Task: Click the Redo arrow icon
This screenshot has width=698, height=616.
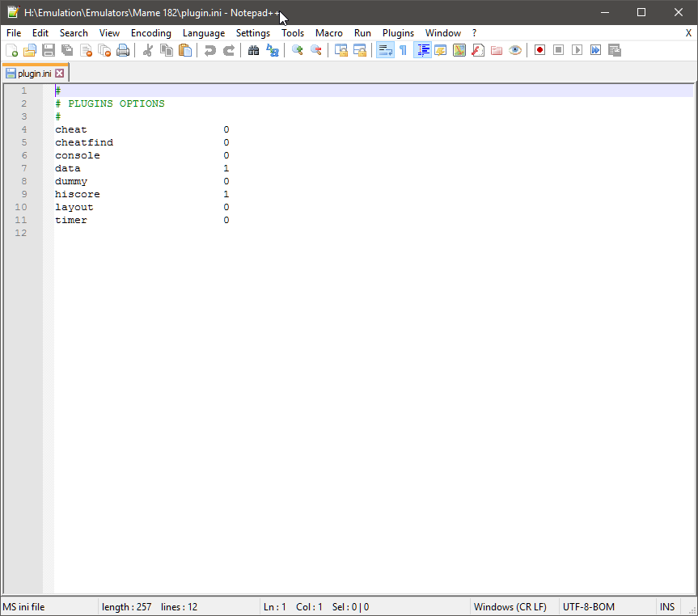Action: click(228, 50)
